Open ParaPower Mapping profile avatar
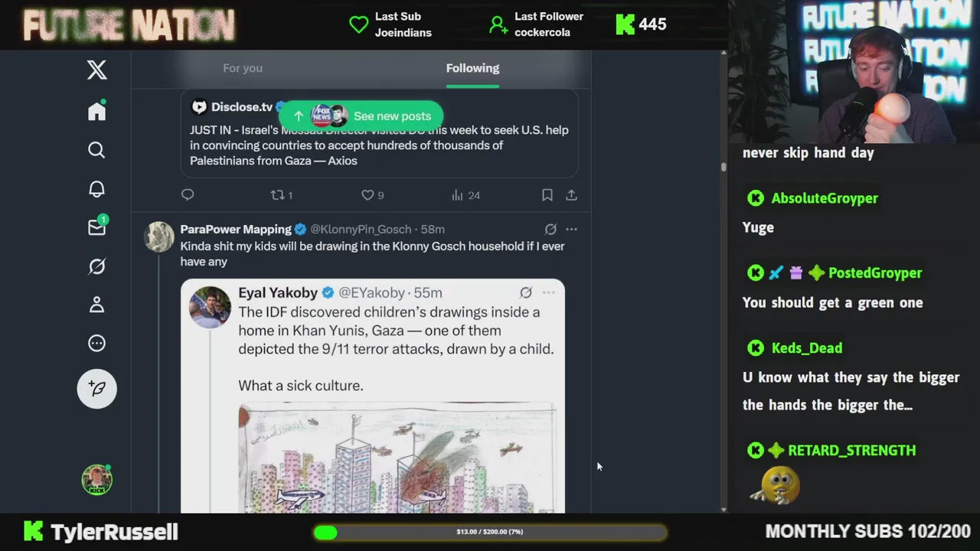 159,237
